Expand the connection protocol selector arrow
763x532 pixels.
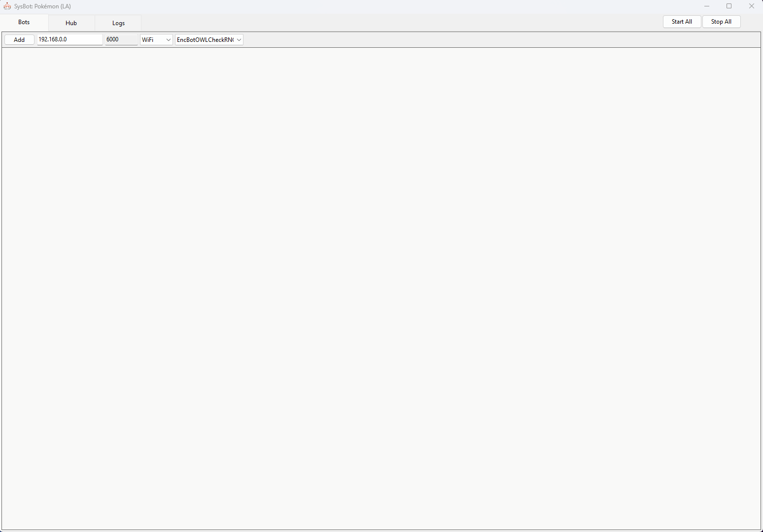168,39
